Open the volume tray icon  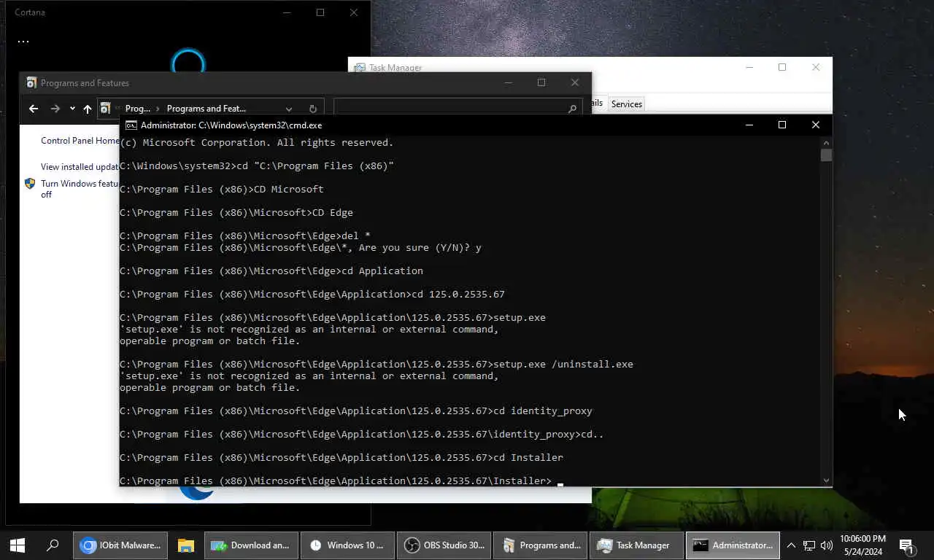827,545
